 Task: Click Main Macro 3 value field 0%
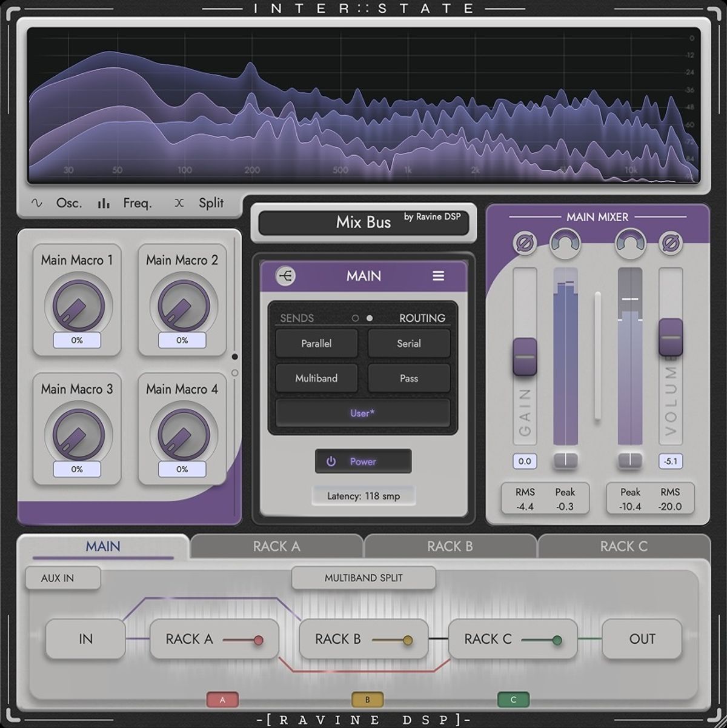[77, 469]
